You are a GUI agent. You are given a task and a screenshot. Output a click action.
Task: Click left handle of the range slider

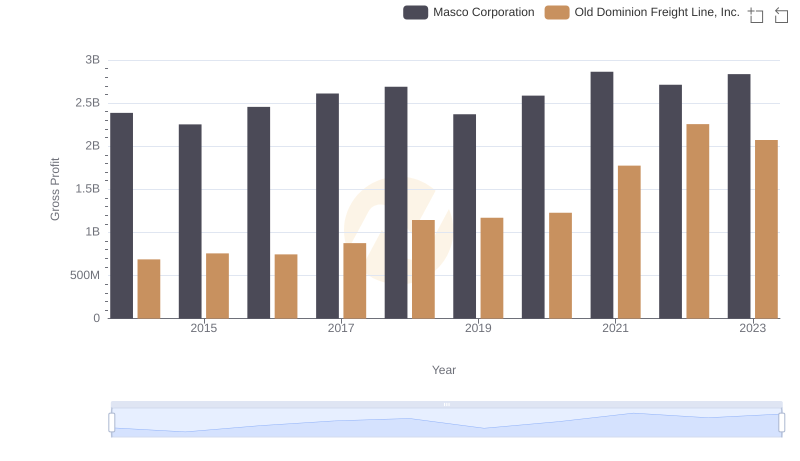pyautogui.click(x=112, y=423)
